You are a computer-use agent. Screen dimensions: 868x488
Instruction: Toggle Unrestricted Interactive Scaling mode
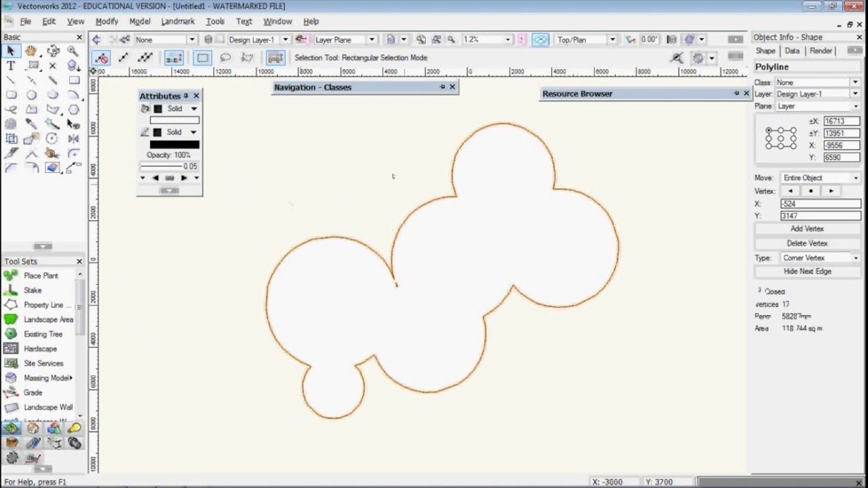145,58
